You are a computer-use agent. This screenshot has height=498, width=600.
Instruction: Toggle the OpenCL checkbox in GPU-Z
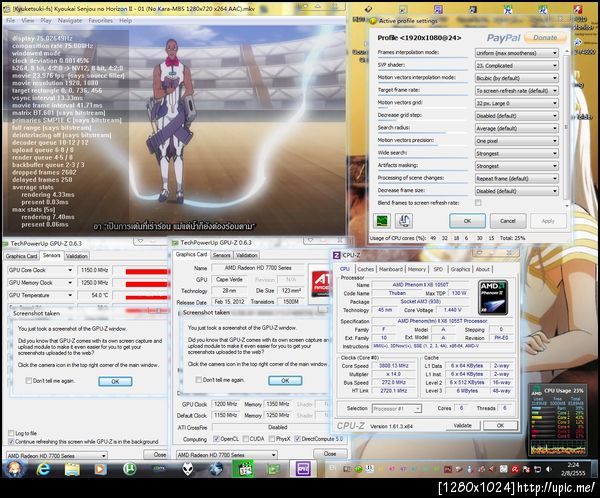tap(216, 439)
